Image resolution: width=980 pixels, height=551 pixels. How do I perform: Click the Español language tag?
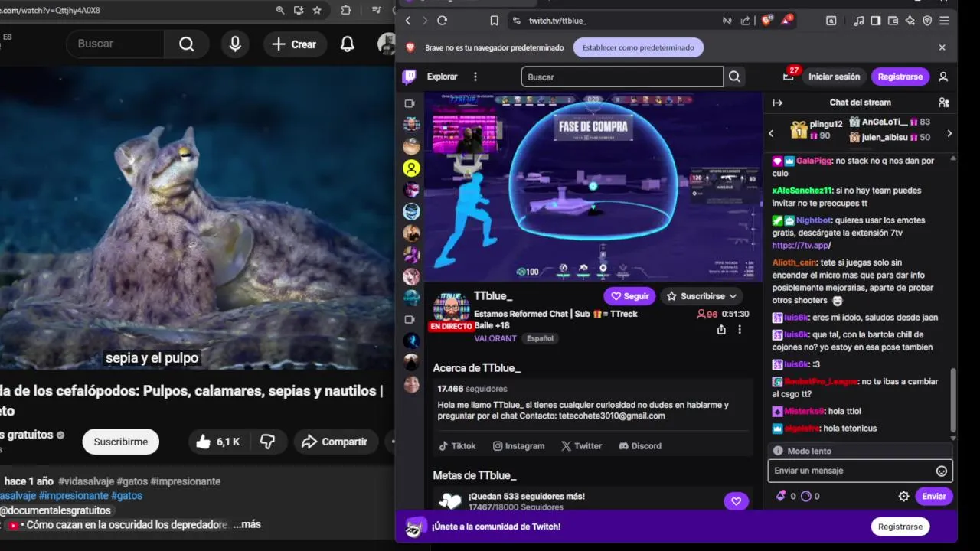540,338
